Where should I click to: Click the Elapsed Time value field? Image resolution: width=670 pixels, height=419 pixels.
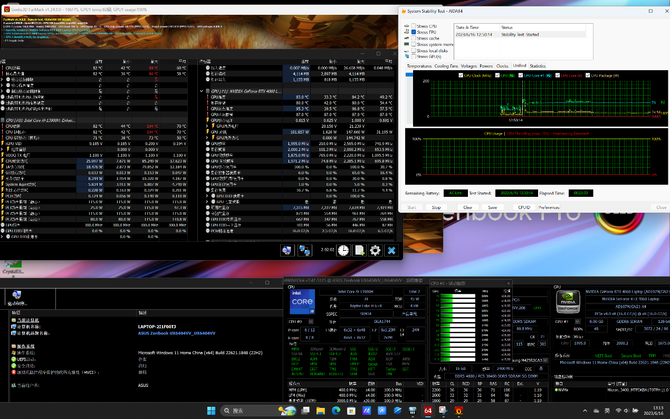(x=580, y=193)
